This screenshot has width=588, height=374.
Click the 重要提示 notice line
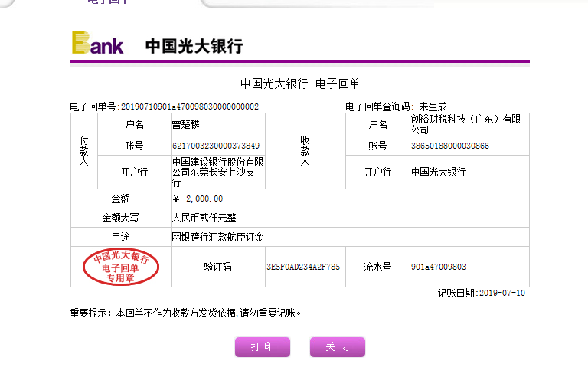185,313
